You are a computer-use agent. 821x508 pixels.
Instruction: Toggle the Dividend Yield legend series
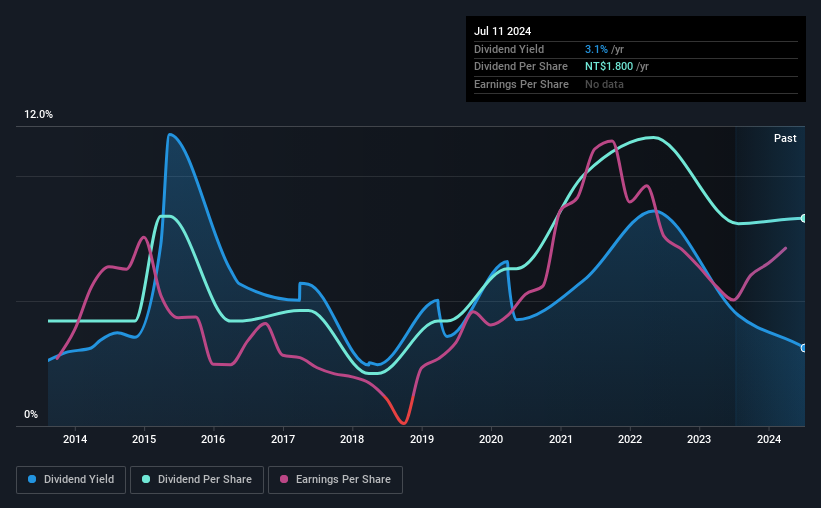(x=71, y=479)
